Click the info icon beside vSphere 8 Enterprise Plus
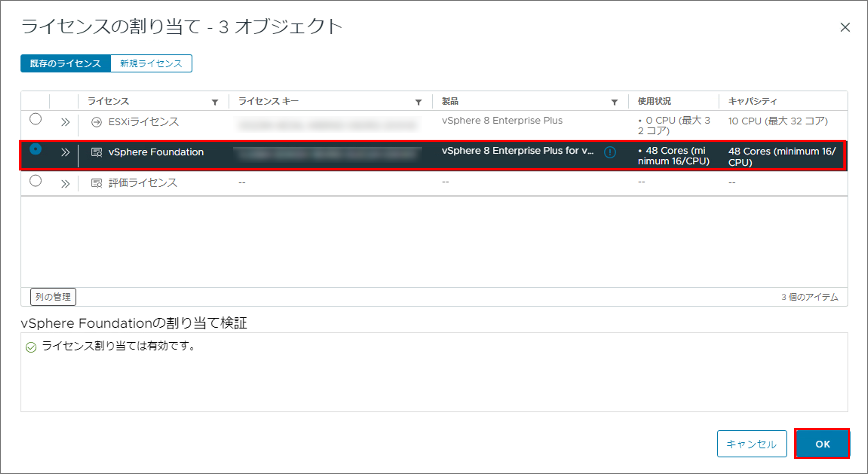Viewport: 868px width, 474px height. pyautogui.click(x=610, y=152)
